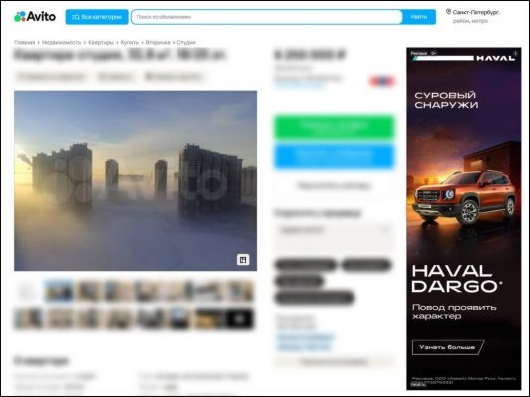Open the 'Студии' breadcrumb link
Viewport: 530px width, 397px height.
point(186,42)
